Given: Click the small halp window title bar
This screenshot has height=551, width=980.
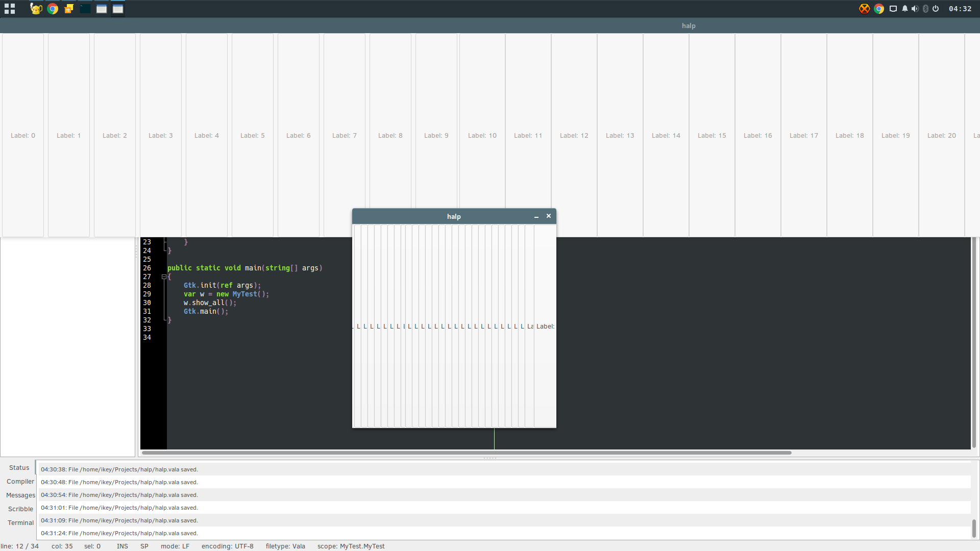Looking at the screenshot, I should pos(454,216).
